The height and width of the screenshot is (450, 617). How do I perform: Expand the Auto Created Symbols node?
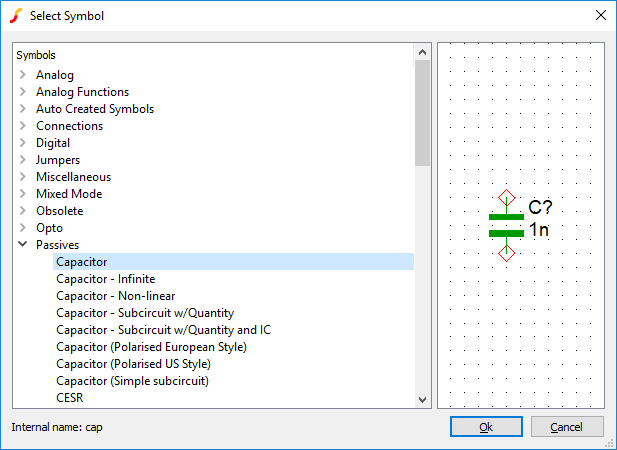pyautogui.click(x=23, y=109)
